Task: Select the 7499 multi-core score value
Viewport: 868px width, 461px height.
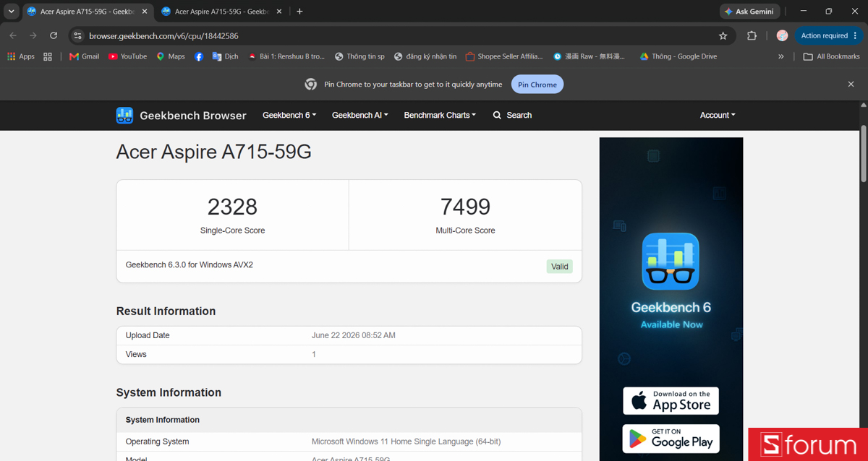Action: click(465, 207)
